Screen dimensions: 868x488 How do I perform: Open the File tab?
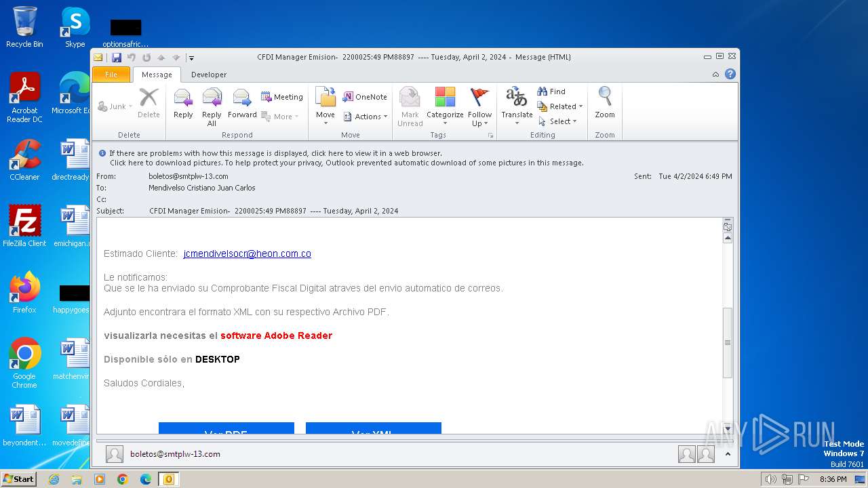click(111, 75)
